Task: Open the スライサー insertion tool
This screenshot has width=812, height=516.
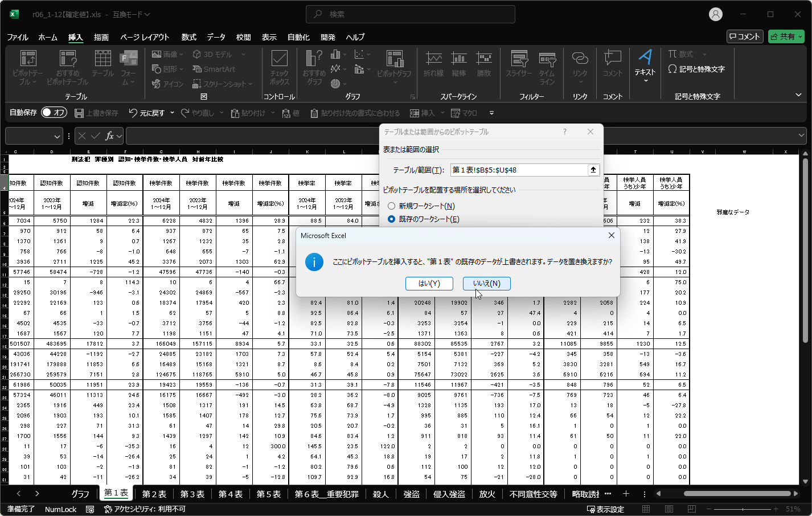Action: point(519,68)
